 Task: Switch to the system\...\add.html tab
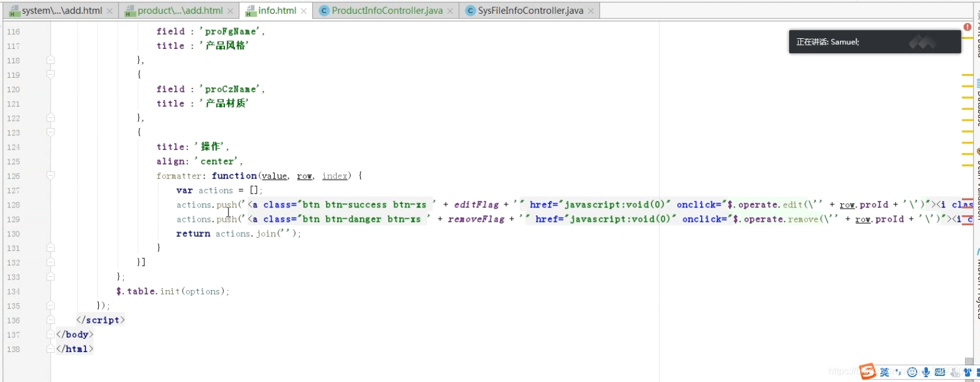61,11
